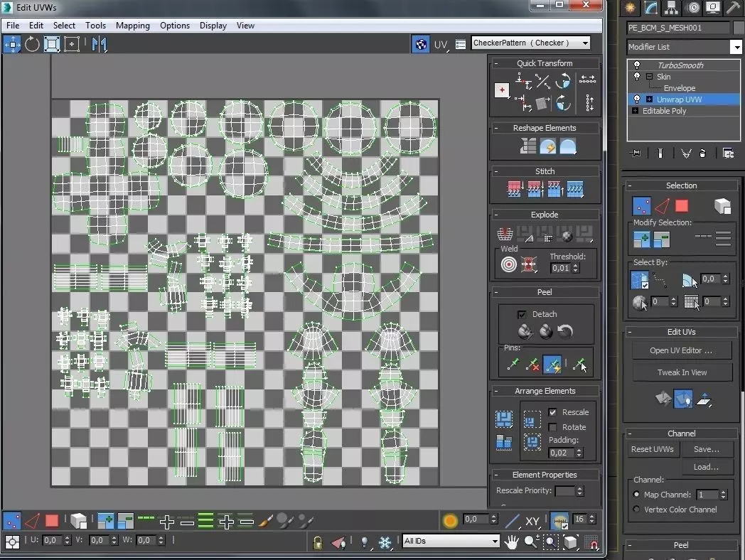Select the Scale tool in the Edit UVWs toolbar

tap(52, 45)
